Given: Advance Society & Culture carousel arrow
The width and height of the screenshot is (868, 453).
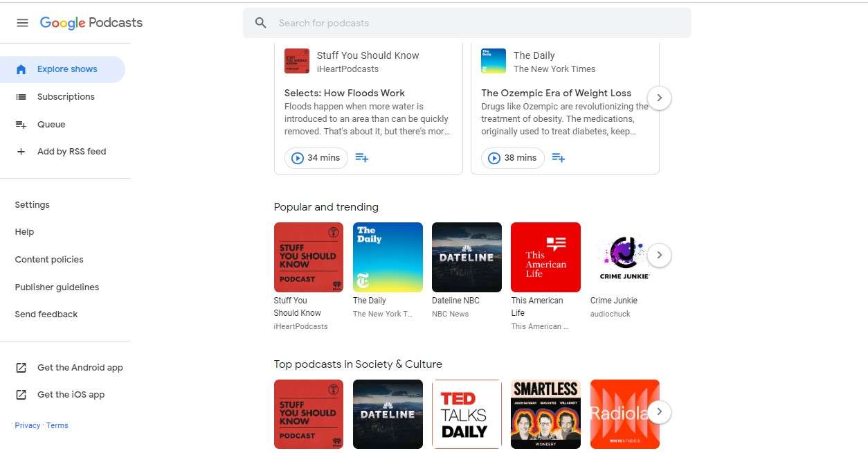Looking at the screenshot, I should (659, 412).
